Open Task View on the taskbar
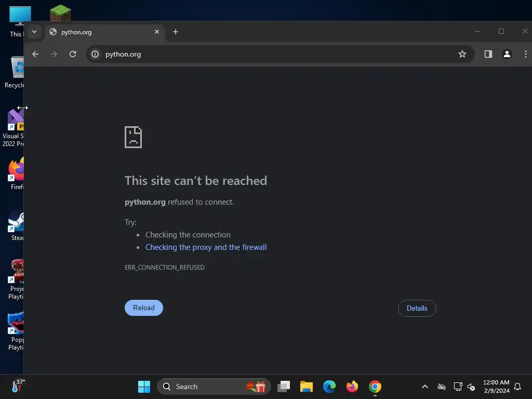This screenshot has width=532, height=399. point(284,387)
